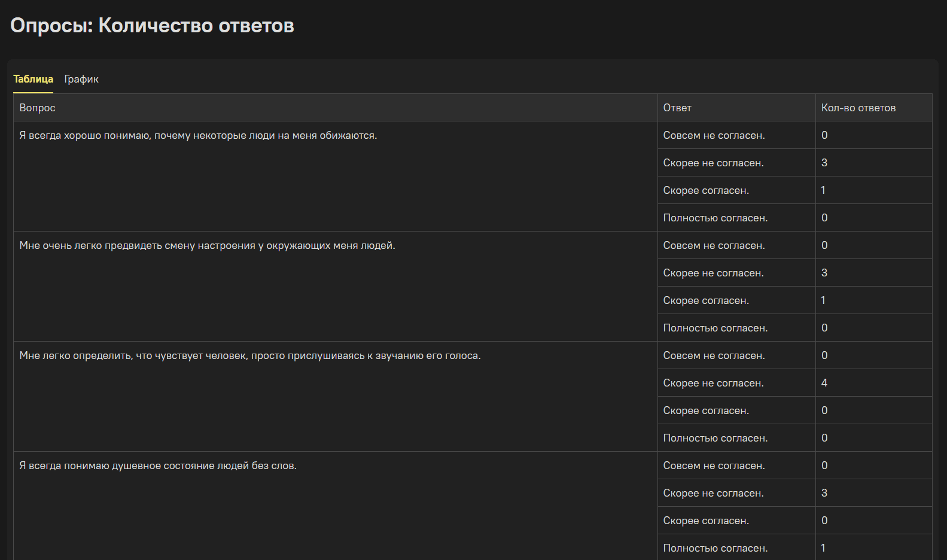Select the Таблица tab
Image resolution: width=947 pixels, height=560 pixels.
click(x=33, y=79)
